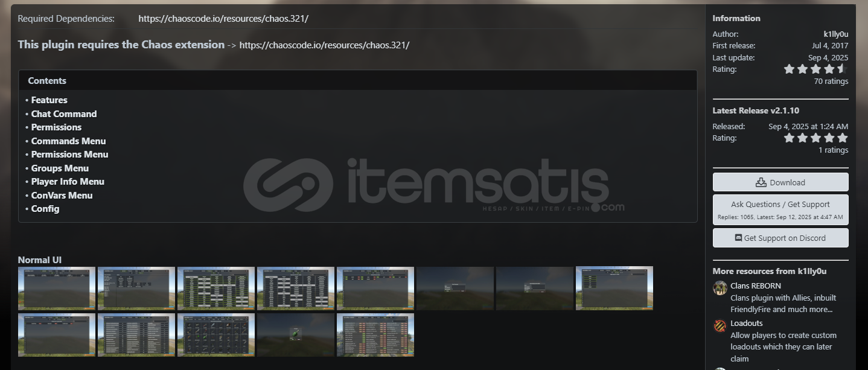Screen dimensions: 868x370
Task: Open third thumbnail in top Normal UI row
Action: click(x=216, y=289)
